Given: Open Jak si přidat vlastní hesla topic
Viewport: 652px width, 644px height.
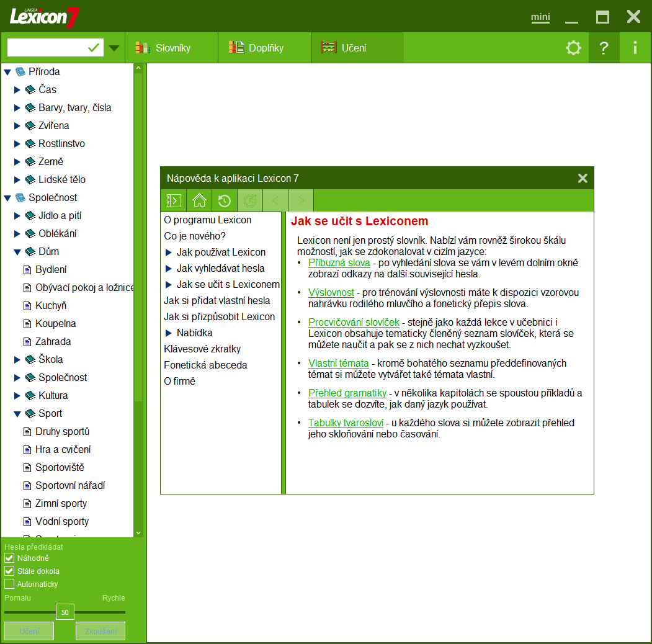Looking at the screenshot, I should 217,300.
